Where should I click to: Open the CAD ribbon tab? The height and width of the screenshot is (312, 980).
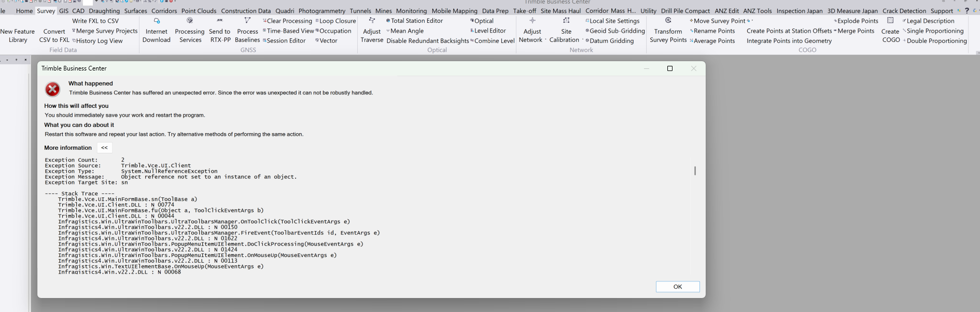click(78, 11)
